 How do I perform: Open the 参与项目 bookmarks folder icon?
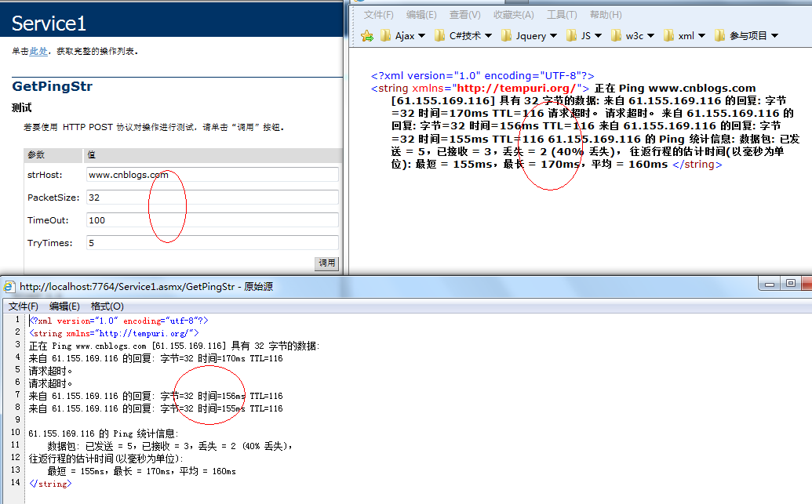(x=719, y=36)
